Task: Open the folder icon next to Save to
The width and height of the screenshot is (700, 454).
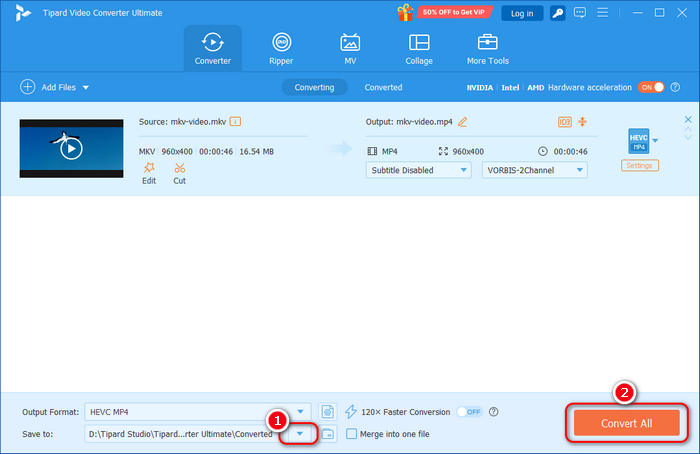Action: point(327,434)
